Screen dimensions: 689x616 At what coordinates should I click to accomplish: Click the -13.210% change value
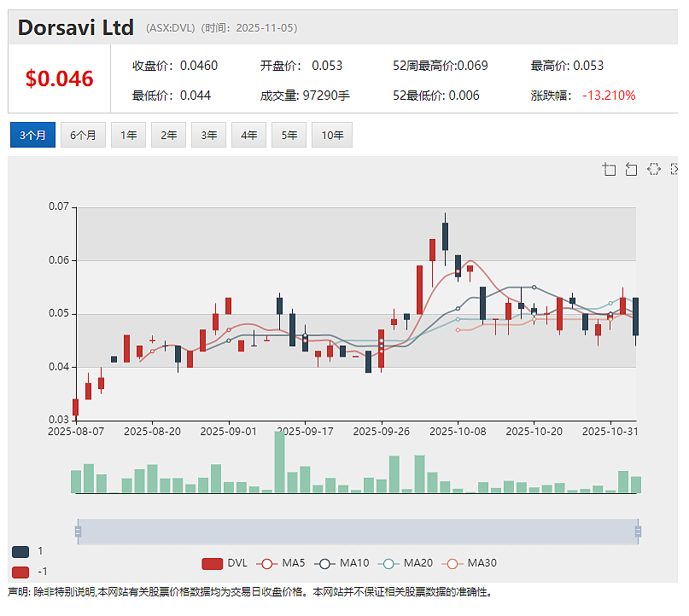point(609,96)
